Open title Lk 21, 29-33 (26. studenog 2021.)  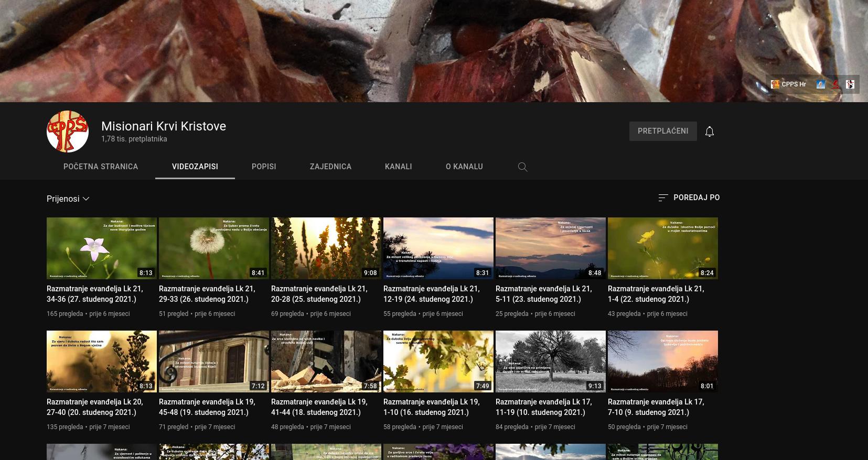click(x=207, y=294)
